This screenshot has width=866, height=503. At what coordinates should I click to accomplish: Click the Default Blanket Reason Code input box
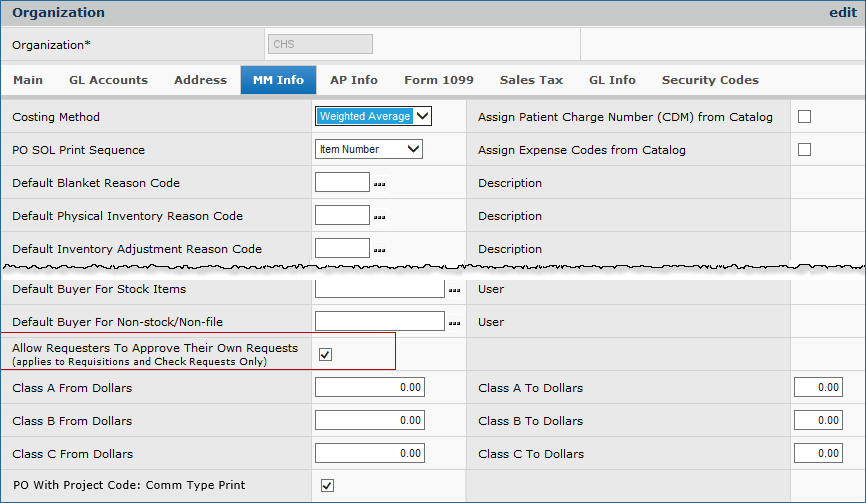coord(342,183)
